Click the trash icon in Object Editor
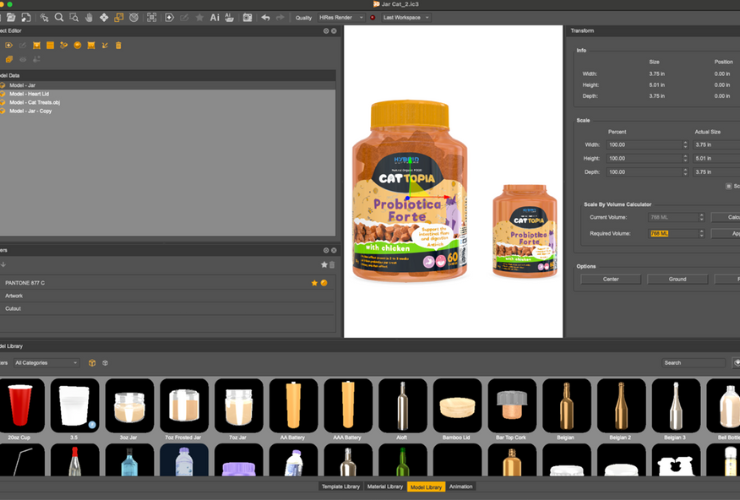The height and width of the screenshot is (500, 740). (x=118, y=45)
